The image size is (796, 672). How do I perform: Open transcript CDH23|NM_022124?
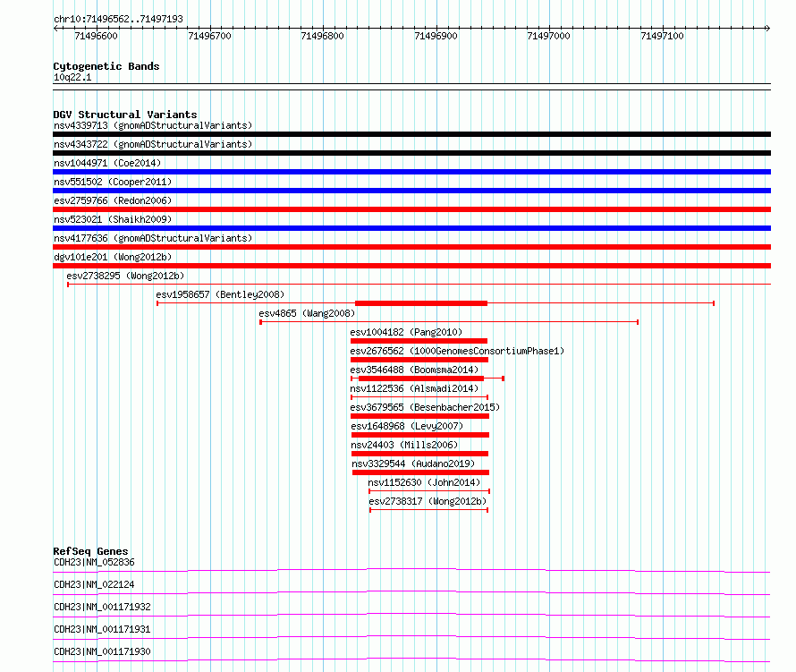click(94, 584)
